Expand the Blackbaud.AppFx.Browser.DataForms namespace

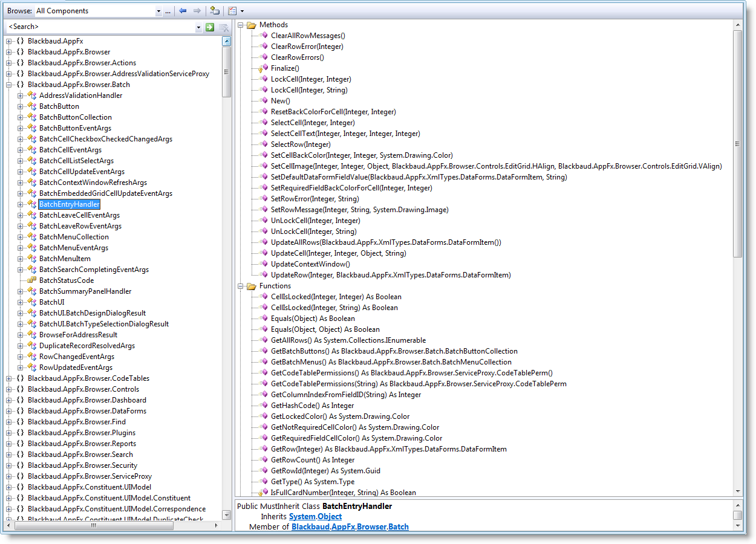coord(9,411)
